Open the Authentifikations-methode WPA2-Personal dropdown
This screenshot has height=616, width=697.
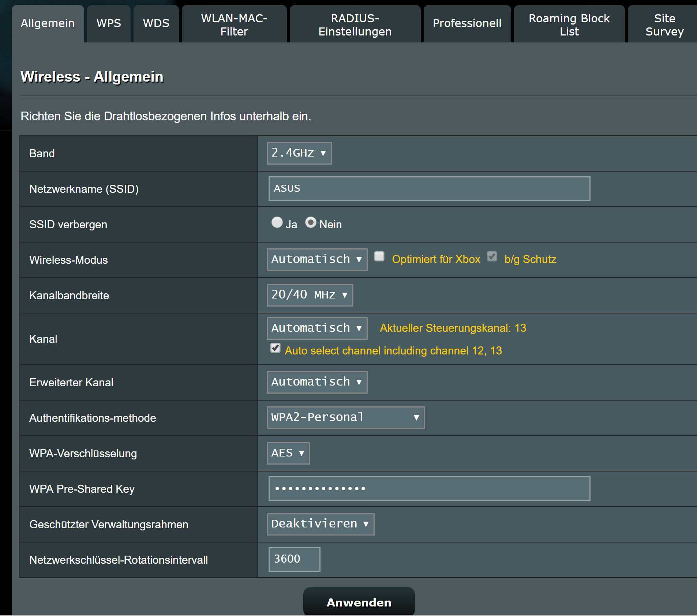pyautogui.click(x=346, y=417)
